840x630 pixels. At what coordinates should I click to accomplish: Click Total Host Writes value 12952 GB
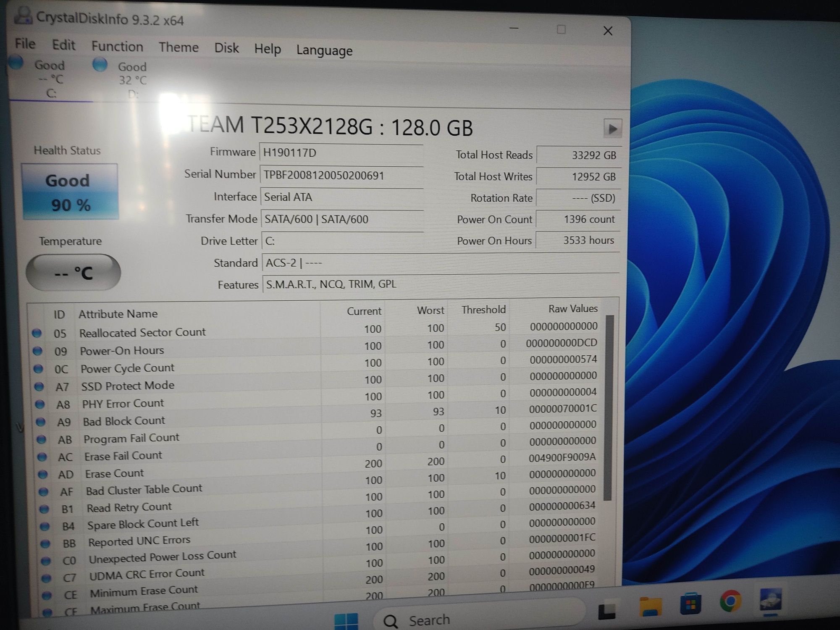(578, 177)
